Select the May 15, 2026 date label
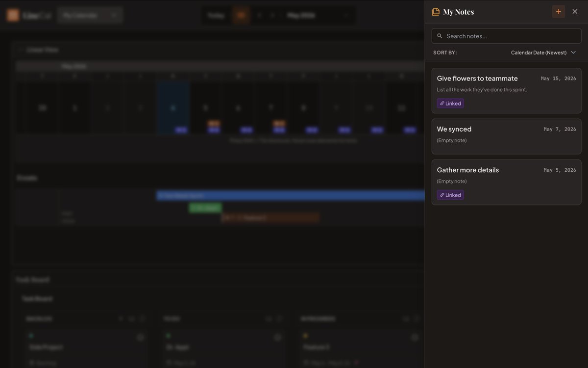Screen dimensions: 588x368 (x=558, y=79)
